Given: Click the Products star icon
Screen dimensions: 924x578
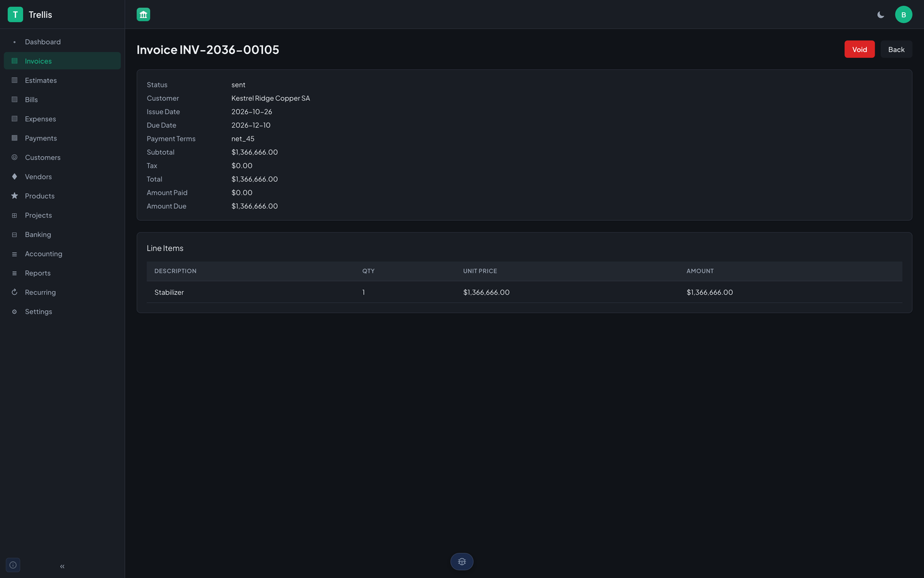Looking at the screenshot, I should (14, 196).
